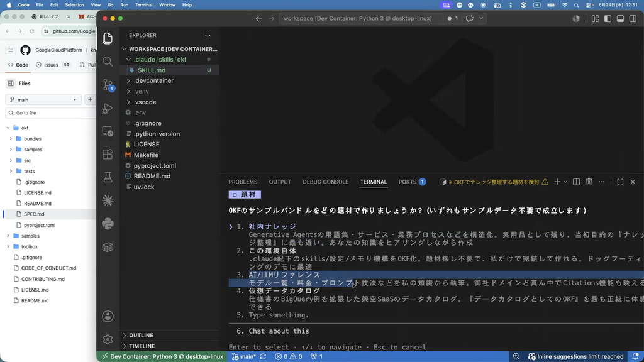This screenshot has width=644, height=362.
Task: Open the Selection menu in menu bar
Action: click(74, 5)
